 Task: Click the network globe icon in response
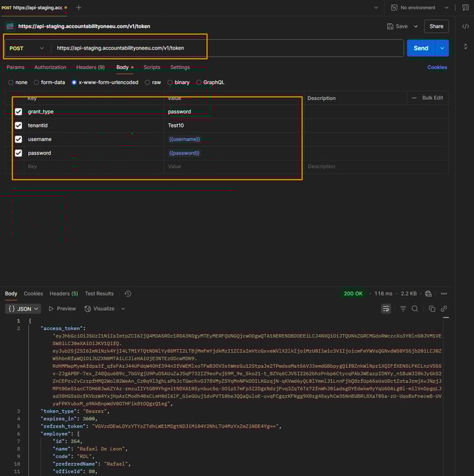pyautogui.click(x=429, y=293)
